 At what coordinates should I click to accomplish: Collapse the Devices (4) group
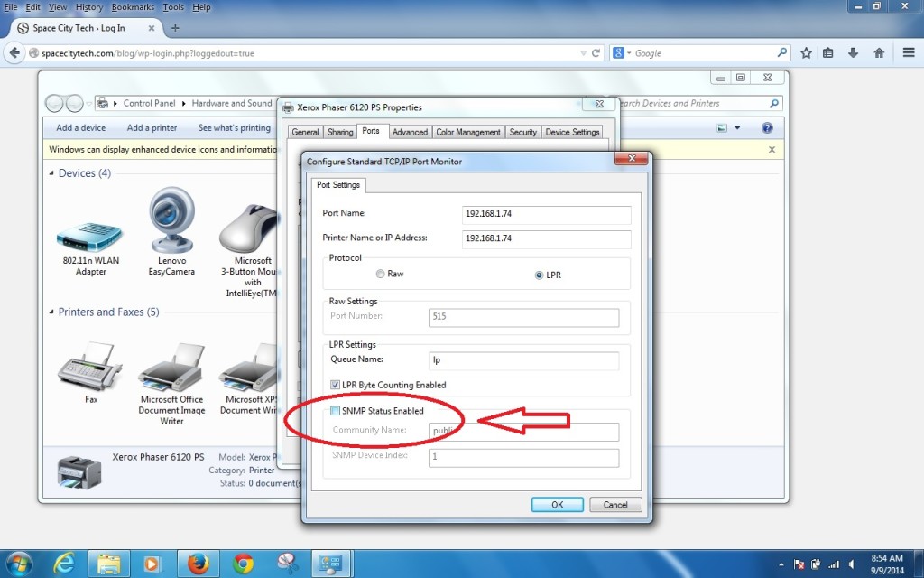click(51, 172)
